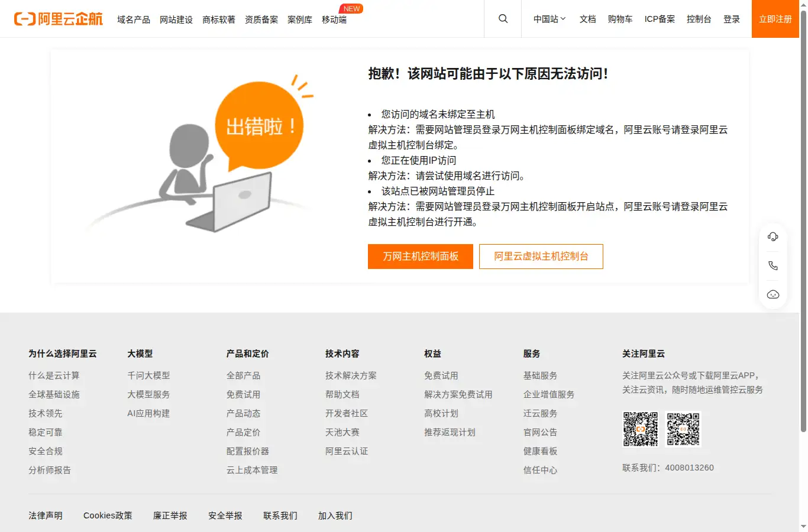Click the left QR code image
808x532 pixels.
[x=641, y=429]
